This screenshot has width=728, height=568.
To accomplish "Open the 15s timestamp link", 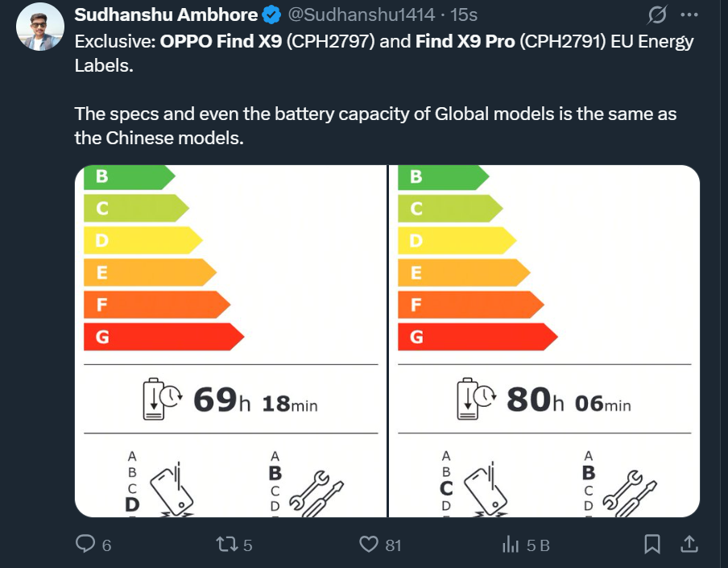I will tap(463, 15).
